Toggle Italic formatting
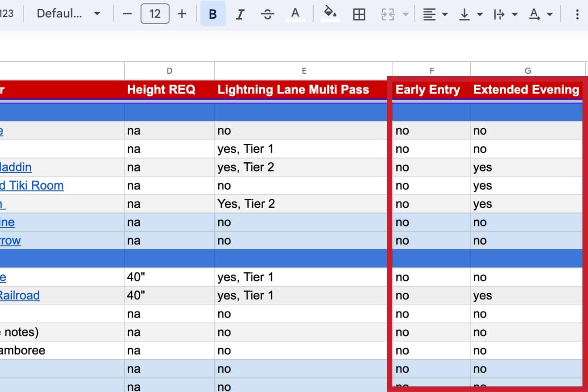 click(x=240, y=14)
